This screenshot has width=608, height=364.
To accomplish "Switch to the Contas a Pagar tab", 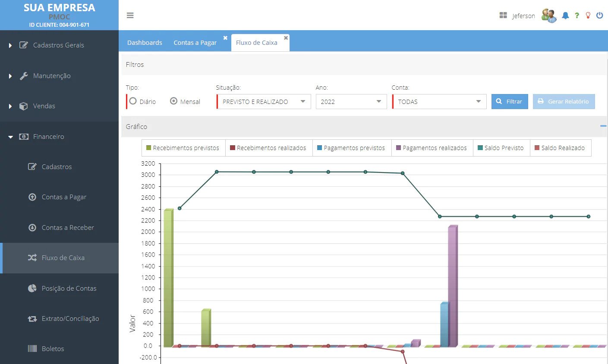I will point(195,43).
